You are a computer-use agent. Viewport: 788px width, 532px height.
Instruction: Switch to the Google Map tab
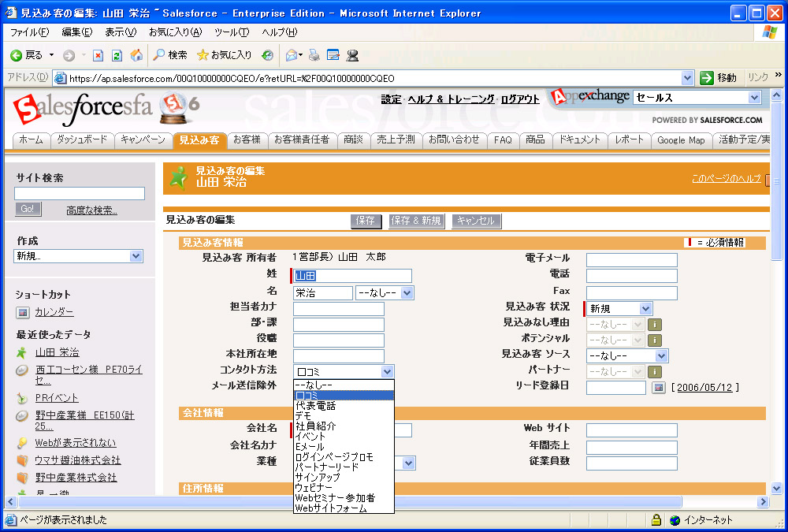tap(682, 140)
